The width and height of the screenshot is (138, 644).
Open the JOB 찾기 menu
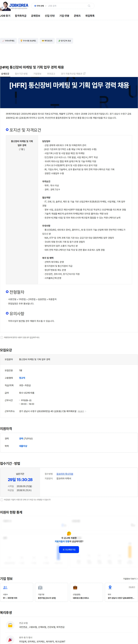click(5, 16)
